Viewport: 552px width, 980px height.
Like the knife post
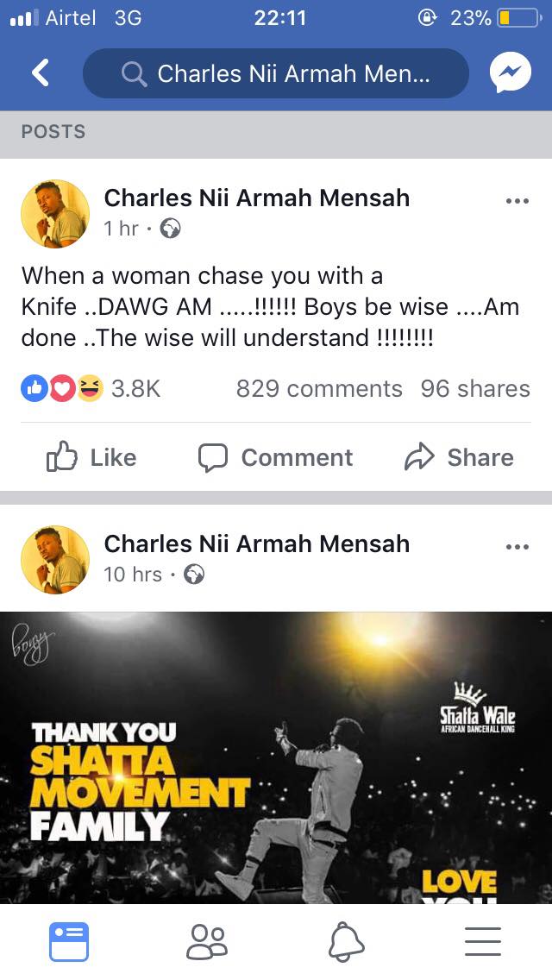91,457
